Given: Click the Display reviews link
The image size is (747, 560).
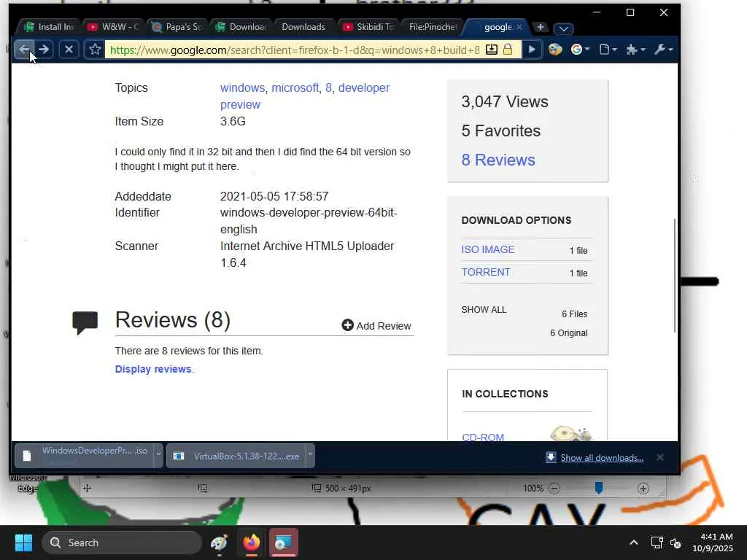Looking at the screenshot, I should [153, 369].
